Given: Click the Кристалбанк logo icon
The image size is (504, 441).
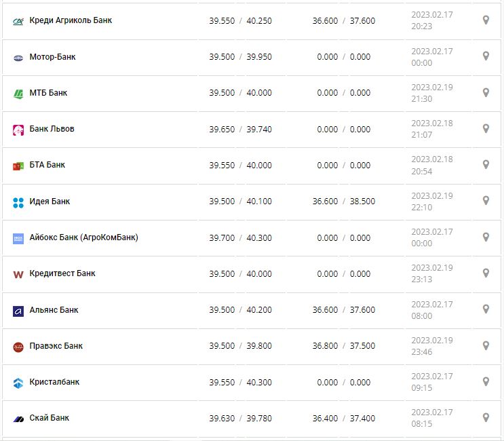Looking at the screenshot, I should (x=18, y=383).
